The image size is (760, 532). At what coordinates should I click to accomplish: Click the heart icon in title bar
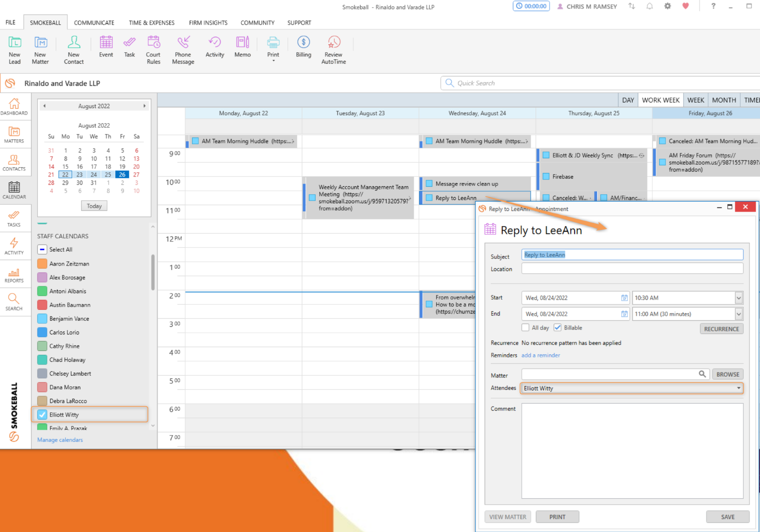685,6
